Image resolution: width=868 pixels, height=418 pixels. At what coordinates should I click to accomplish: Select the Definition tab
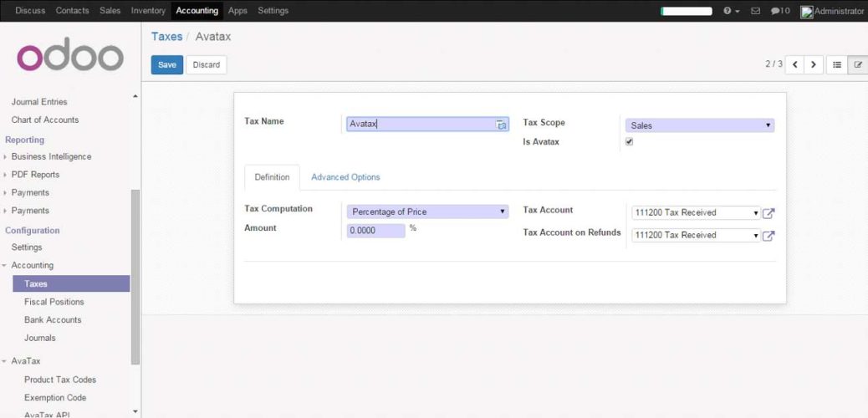(272, 177)
